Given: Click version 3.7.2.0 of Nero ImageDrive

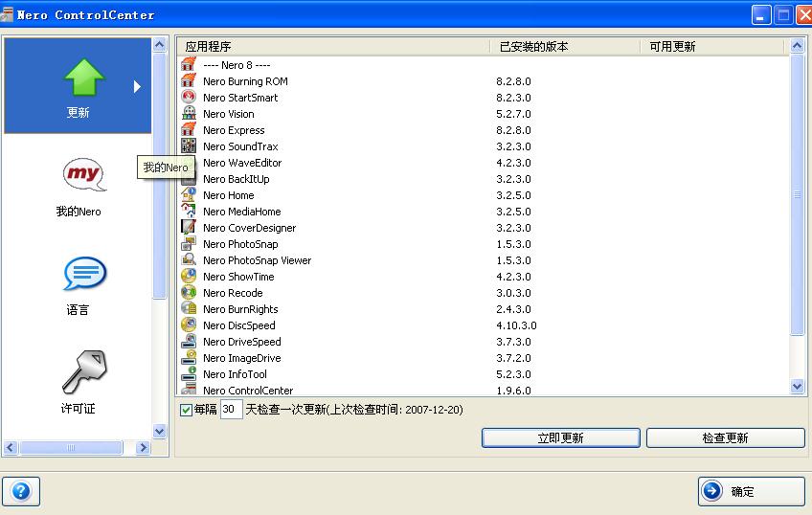Looking at the screenshot, I should tap(513, 358).
